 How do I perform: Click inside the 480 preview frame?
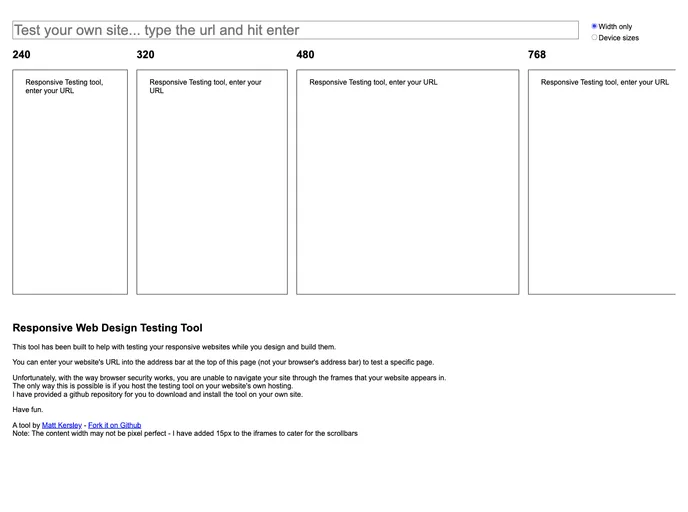tap(408, 182)
